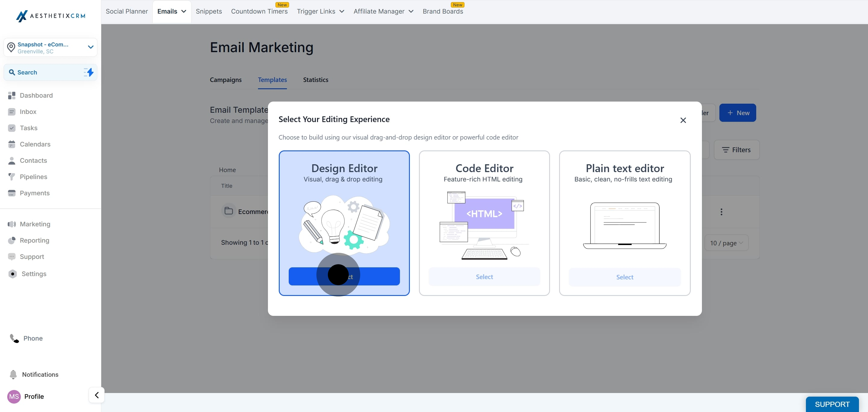Open the Affiliate Manager dropdown

pos(383,11)
